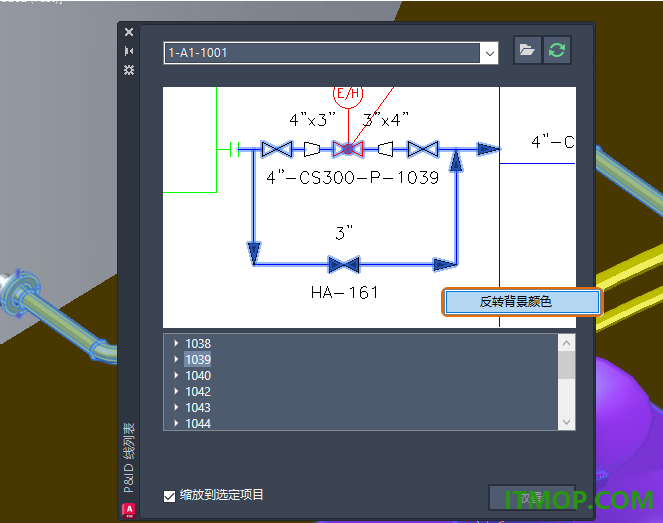Open palette properties gear icon
The height and width of the screenshot is (523, 663).
tap(129, 70)
